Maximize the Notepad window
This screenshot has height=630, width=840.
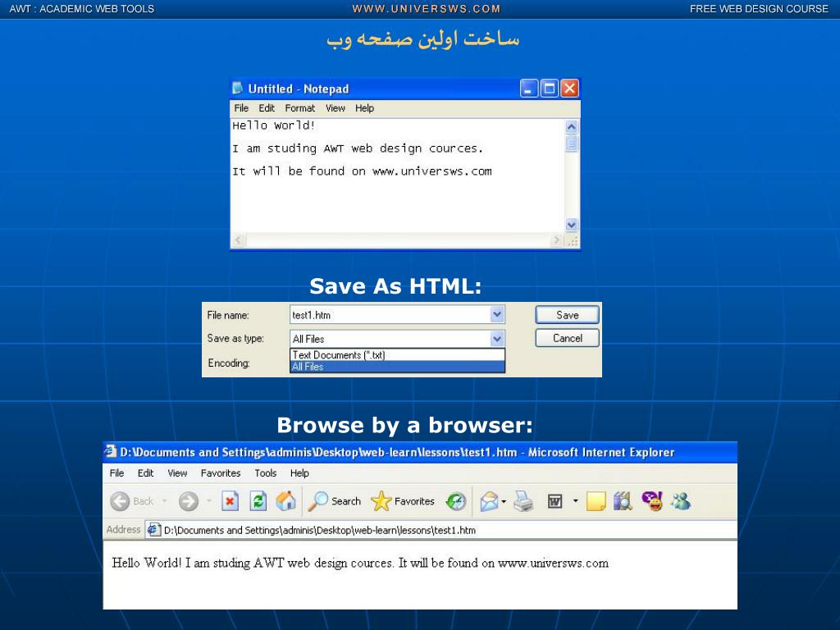coord(549,89)
